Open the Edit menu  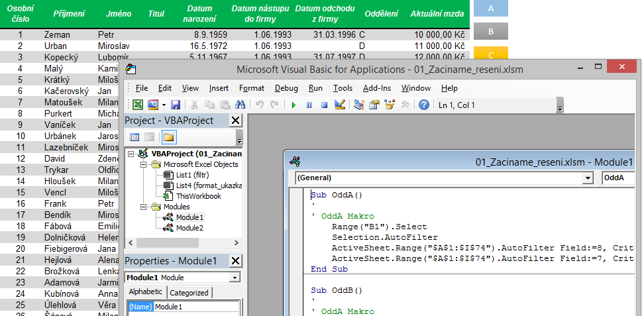point(165,88)
